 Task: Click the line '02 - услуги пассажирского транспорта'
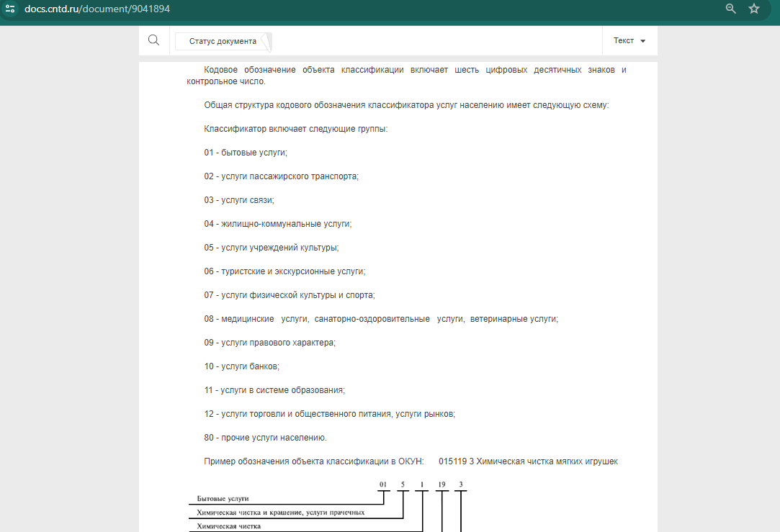[x=281, y=176]
